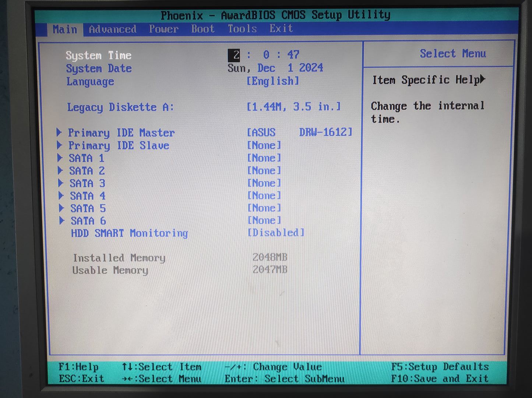The height and width of the screenshot is (398, 532).
Task: Select the Exit menu tab
Action: [x=281, y=28]
